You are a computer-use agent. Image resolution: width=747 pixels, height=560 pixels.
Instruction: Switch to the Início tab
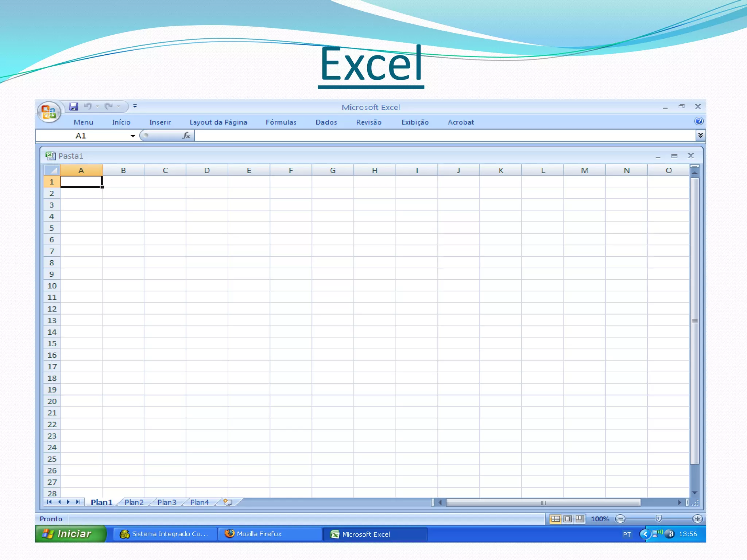coord(121,122)
